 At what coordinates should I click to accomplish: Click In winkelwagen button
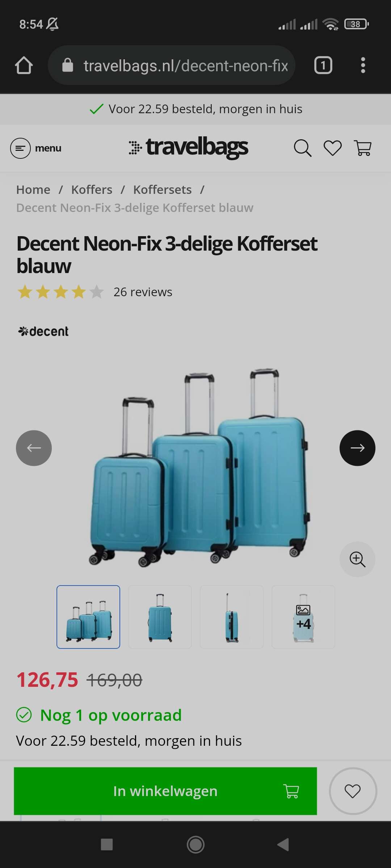[x=165, y=791]
